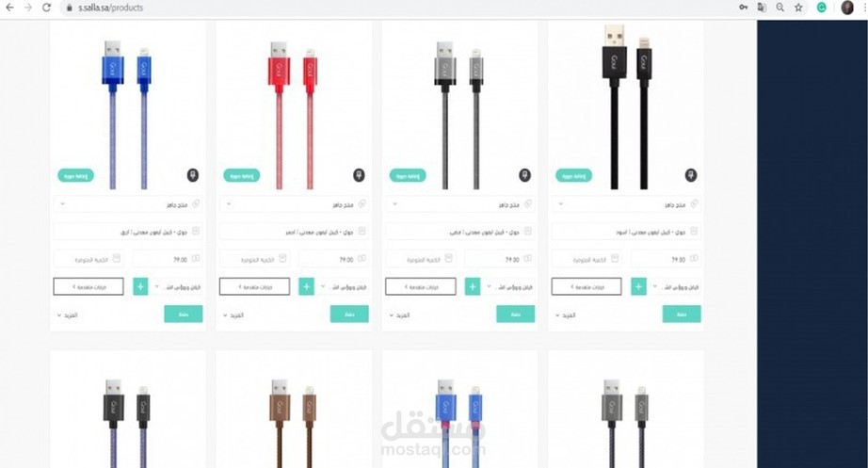868x468 pixels.
Task: Open the Chrome profile avatar
Action: 847,8
